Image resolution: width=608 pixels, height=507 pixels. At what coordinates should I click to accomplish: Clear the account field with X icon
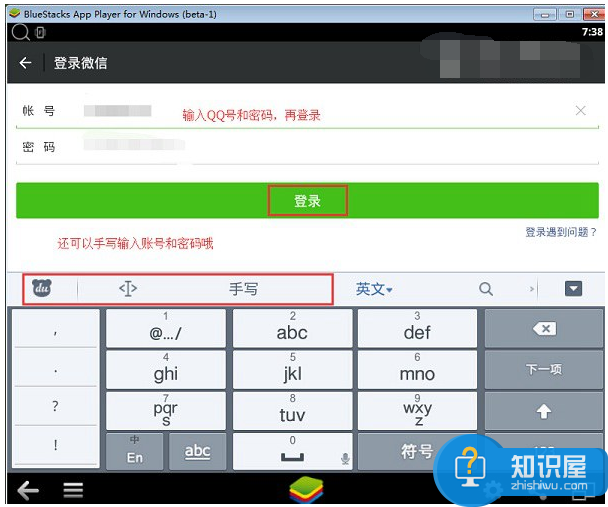coord(580,111)
